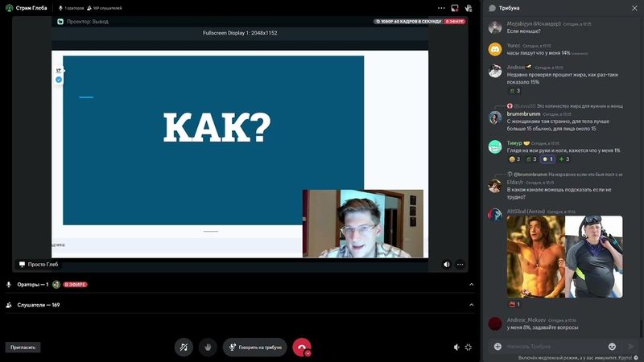This screenshot has height=362, width=644.
Task: Click 'Говорить на трибуне' request button
Action: point(254,347)
